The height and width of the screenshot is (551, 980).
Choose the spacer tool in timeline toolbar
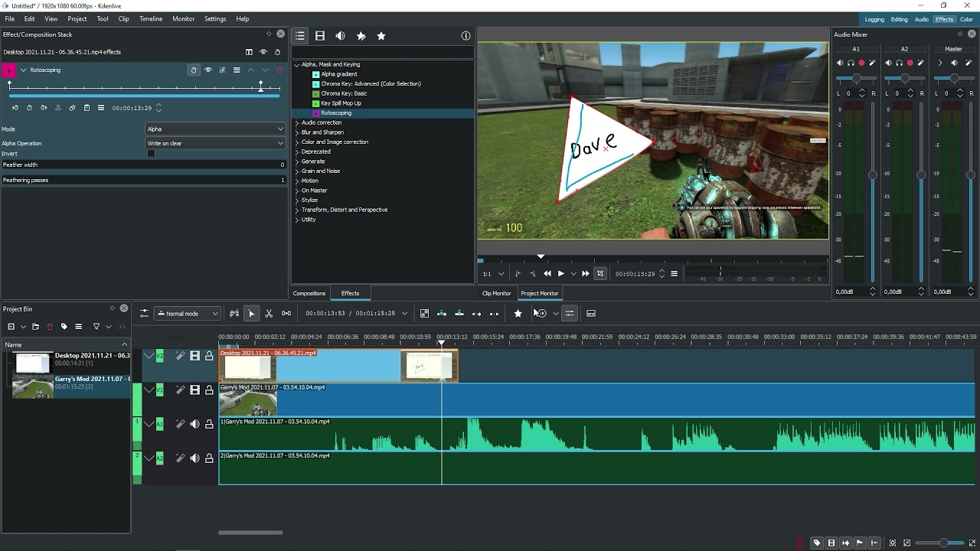coord(286,313)
